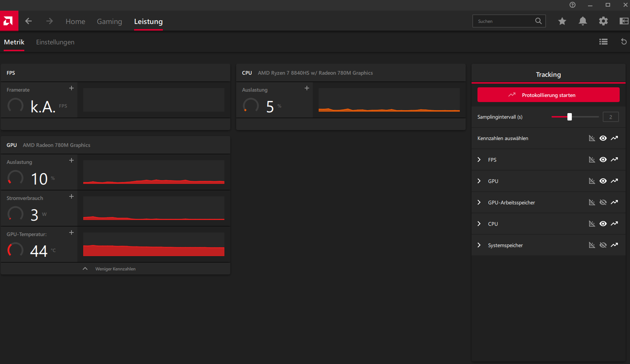Image resolution: width=630 pixels, height=364 pixels.
Task: Click the AMD Ryzen 7 8840HS label
Action: click(x=315, y=73)
